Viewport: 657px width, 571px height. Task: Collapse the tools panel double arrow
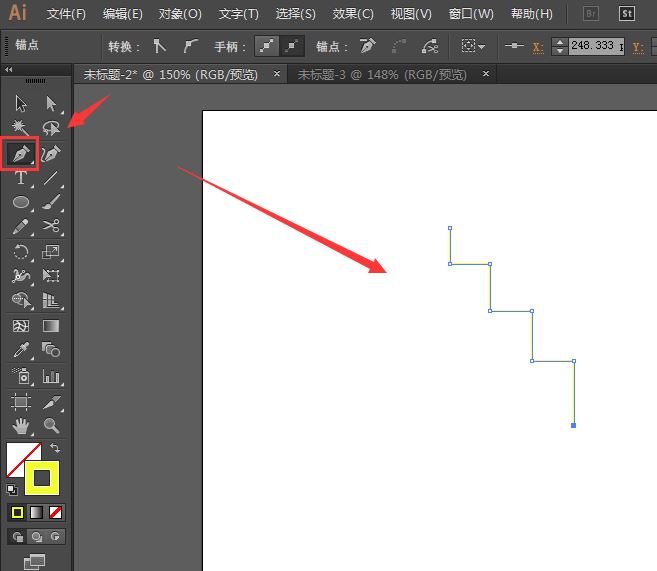point(8,70)
